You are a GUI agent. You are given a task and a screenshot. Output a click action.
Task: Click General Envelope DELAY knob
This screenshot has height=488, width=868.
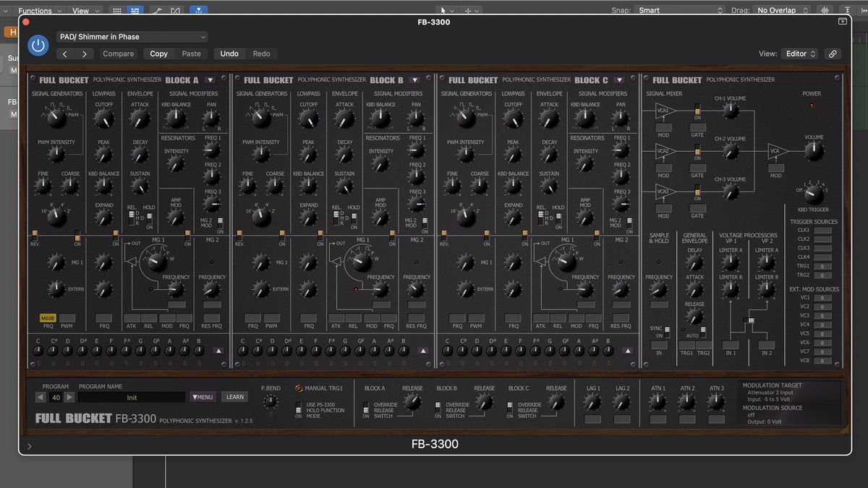coord(694,263)
